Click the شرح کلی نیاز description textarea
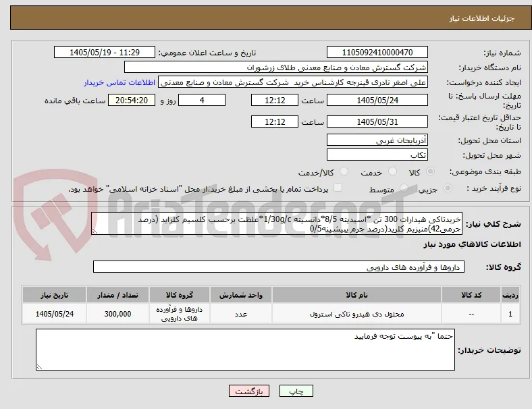 click(277, 223)
